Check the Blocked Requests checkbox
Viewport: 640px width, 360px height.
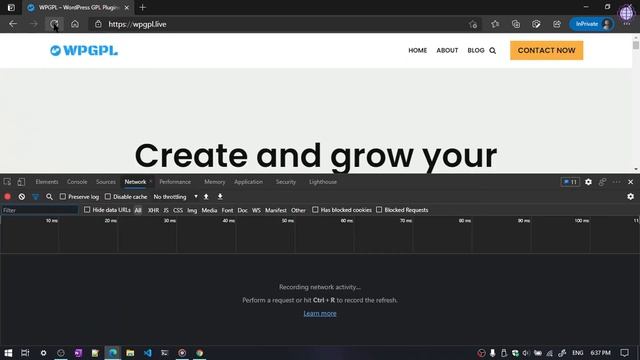coord(379,210)
